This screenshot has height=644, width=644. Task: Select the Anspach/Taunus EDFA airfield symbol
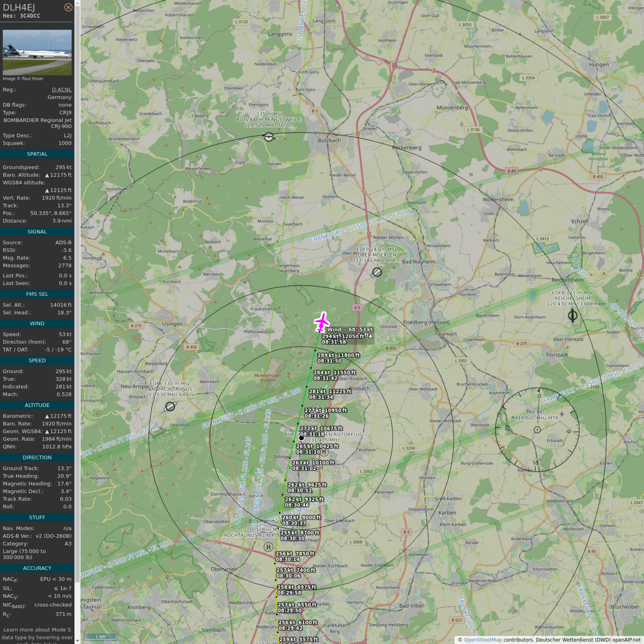pyautogui.click(x=170, y=406)
